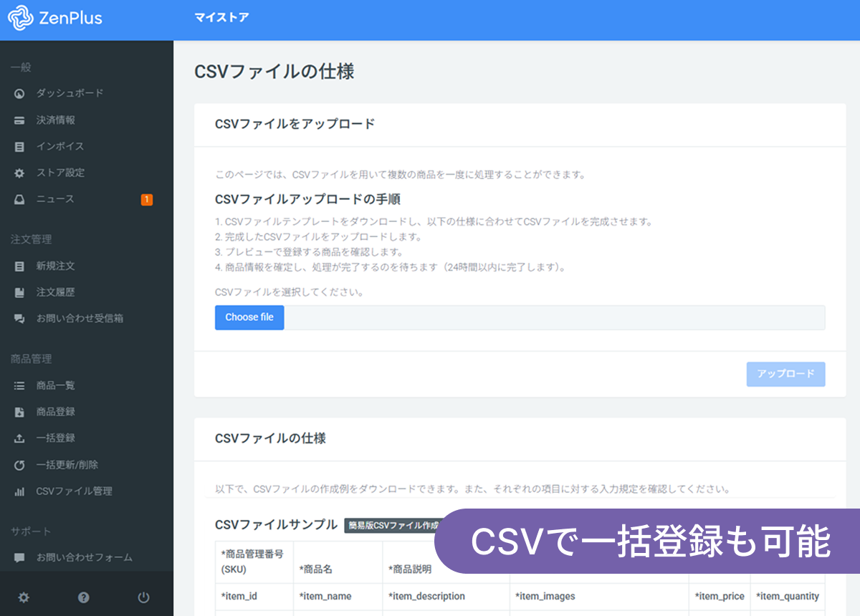Image resolution: width=860 pixels, height=616 pixels.
Task: Open インボイス from the sidebar
Action: coord(60,146)
